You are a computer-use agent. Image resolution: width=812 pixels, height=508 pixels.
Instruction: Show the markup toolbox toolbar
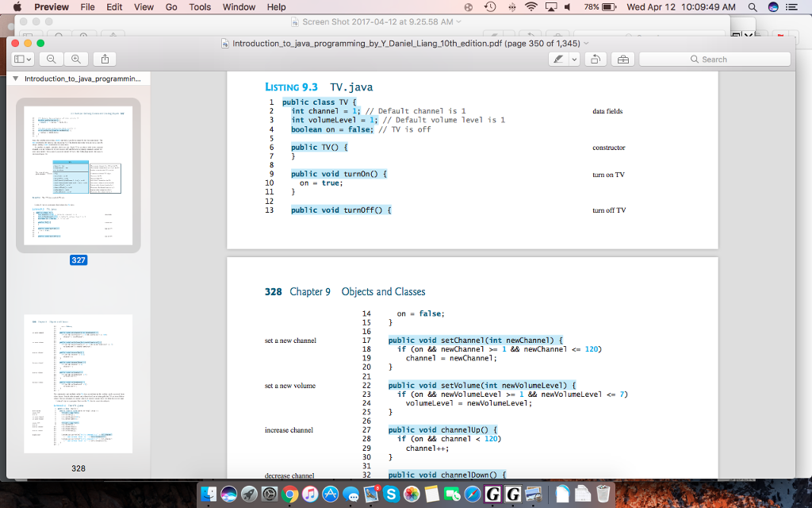[623, 58]
